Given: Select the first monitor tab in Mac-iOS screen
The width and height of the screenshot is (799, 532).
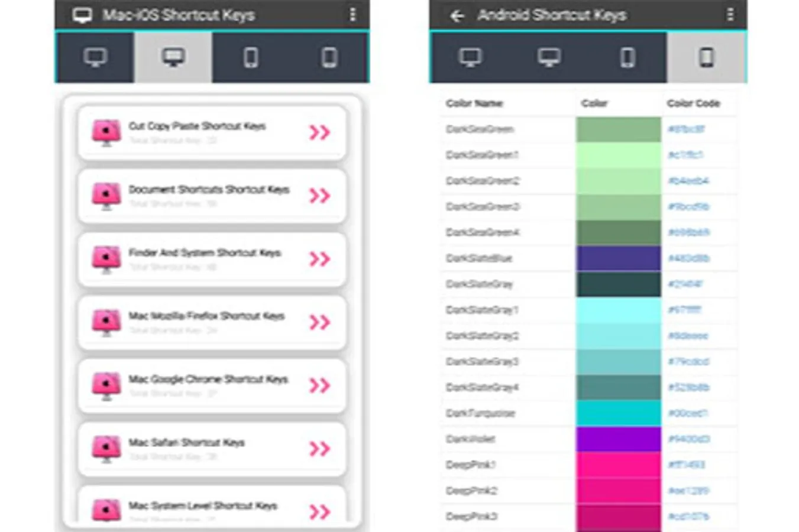Looking at the screenshot, I should point(95,57).
